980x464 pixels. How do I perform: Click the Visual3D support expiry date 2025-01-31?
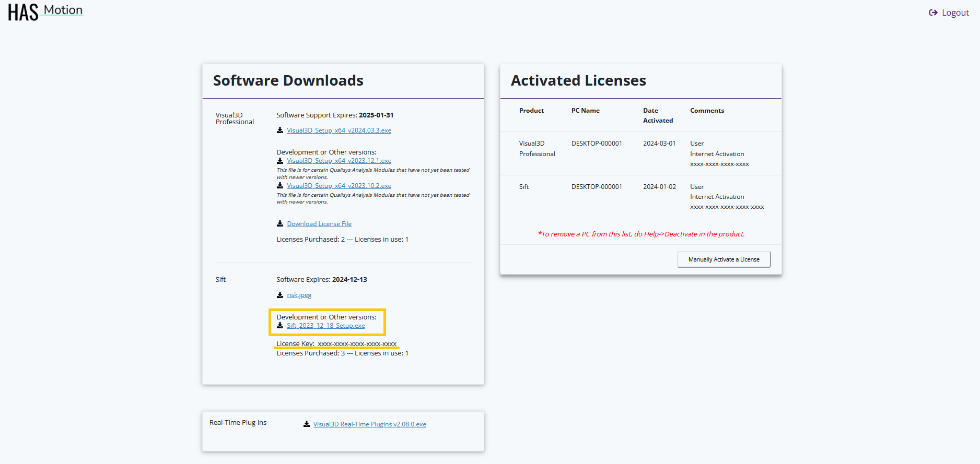click(376, 115)
